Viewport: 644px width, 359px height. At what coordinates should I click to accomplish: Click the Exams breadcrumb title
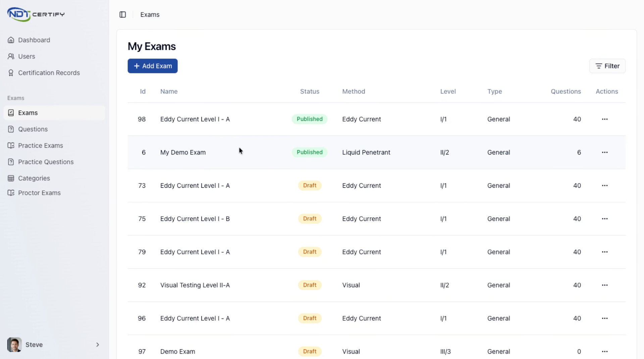click(x=150, y=14)
